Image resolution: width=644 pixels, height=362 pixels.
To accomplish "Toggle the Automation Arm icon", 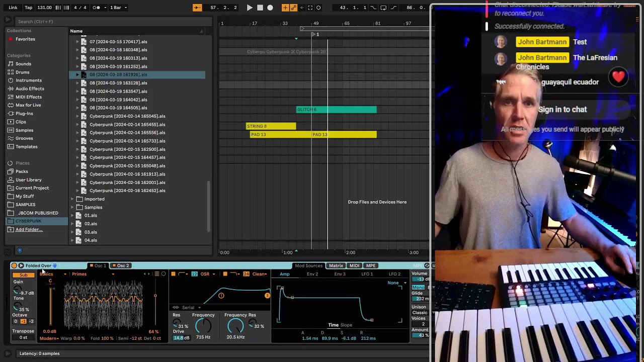I will [x=293, y=8].
